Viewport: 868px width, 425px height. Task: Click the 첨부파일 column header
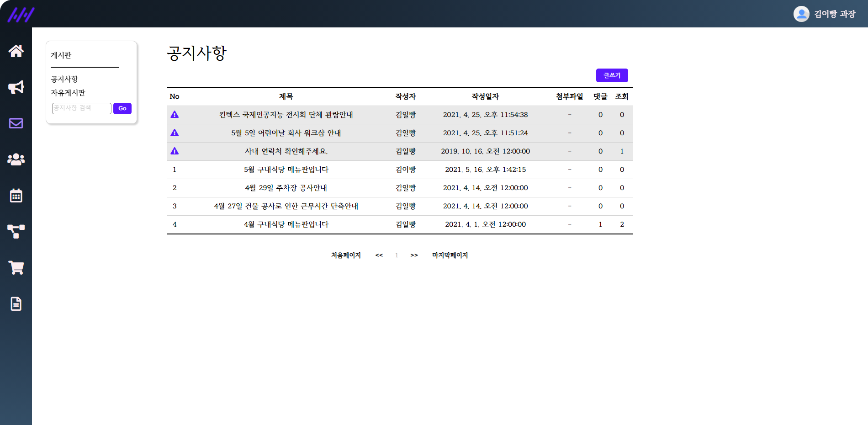click(569, 96)
